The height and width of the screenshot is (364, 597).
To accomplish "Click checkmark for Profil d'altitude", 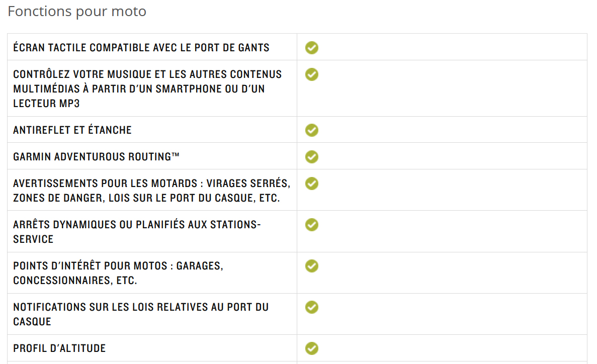I will [311, 348].
